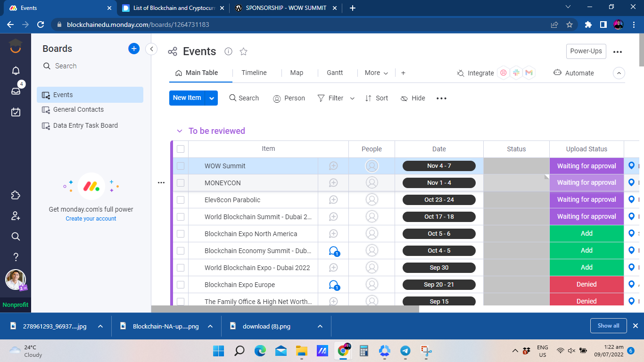Image resolution: width=644 pixels, height=362 pixels.
Task: Check the WOW Summit row checkbox
Action: click(181, 166)
